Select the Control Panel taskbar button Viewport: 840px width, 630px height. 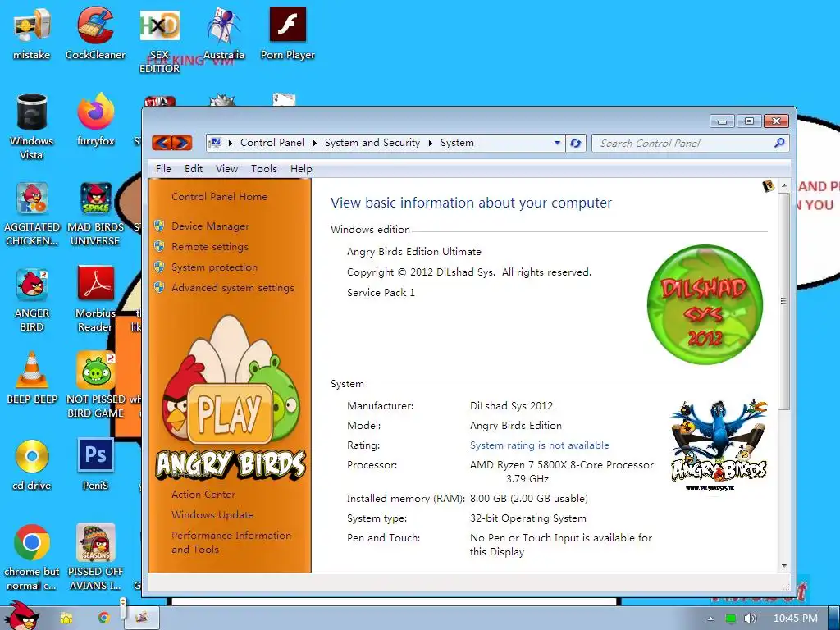tap(142, 618)
